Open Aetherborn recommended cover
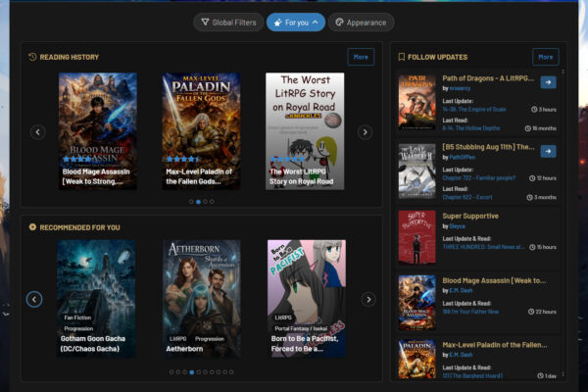The image size is (588, 392). (x=202, y=299)
